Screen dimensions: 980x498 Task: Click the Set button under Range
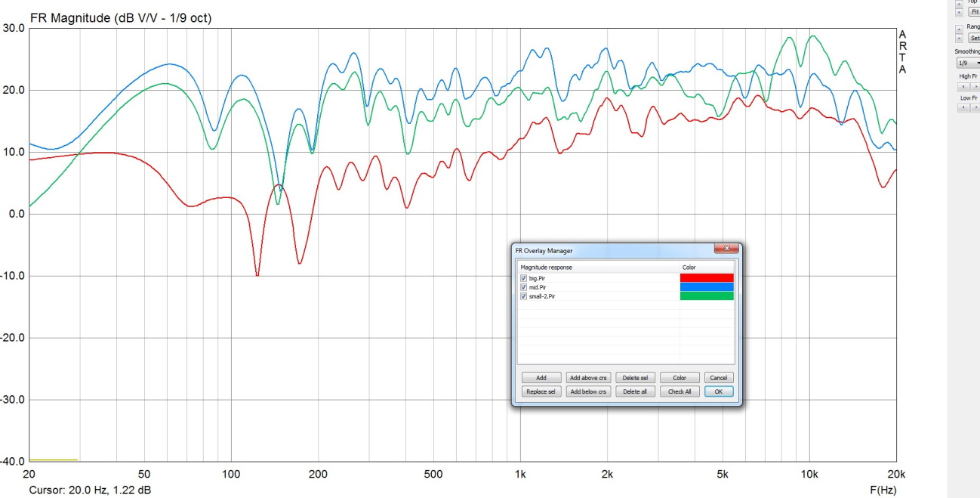point(974,38)
